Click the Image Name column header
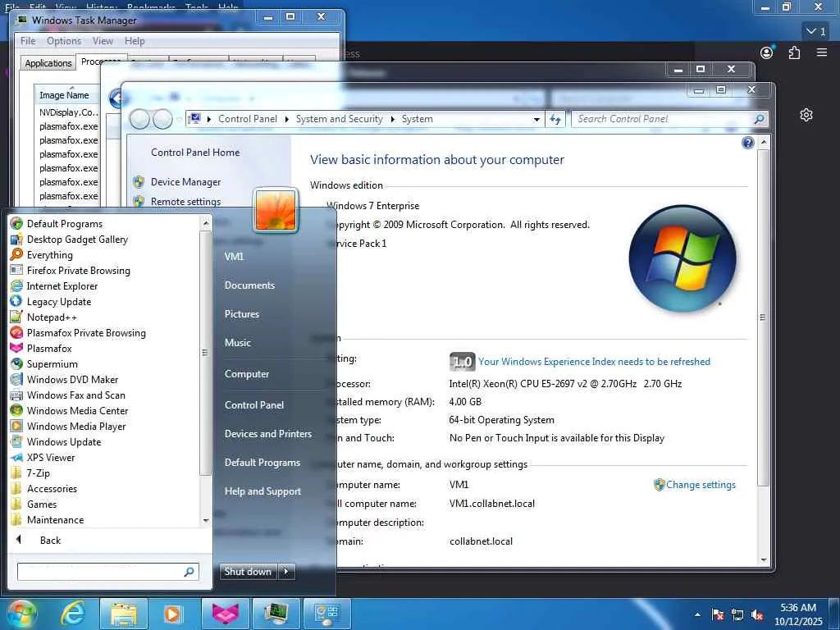The image size is (840, 630). tap(67, 95)
